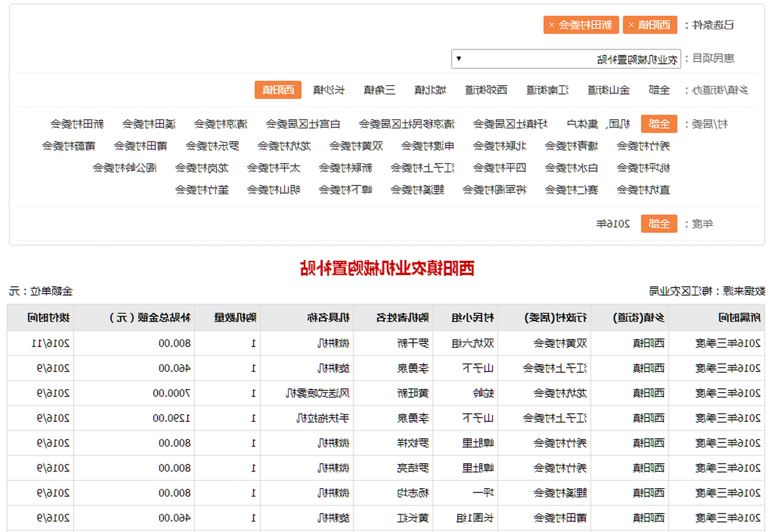Filter by 江南街道
Screen dimensions: 771x532
[547, 90]
